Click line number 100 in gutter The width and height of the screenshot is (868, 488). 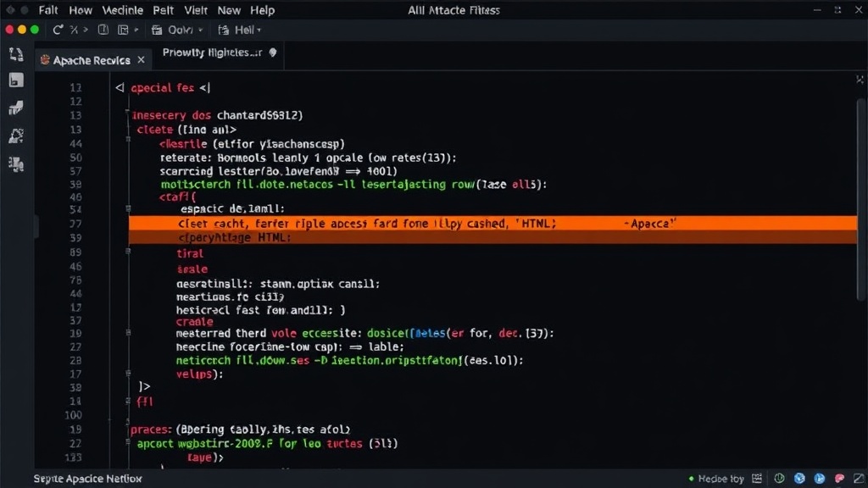point(73,415)
